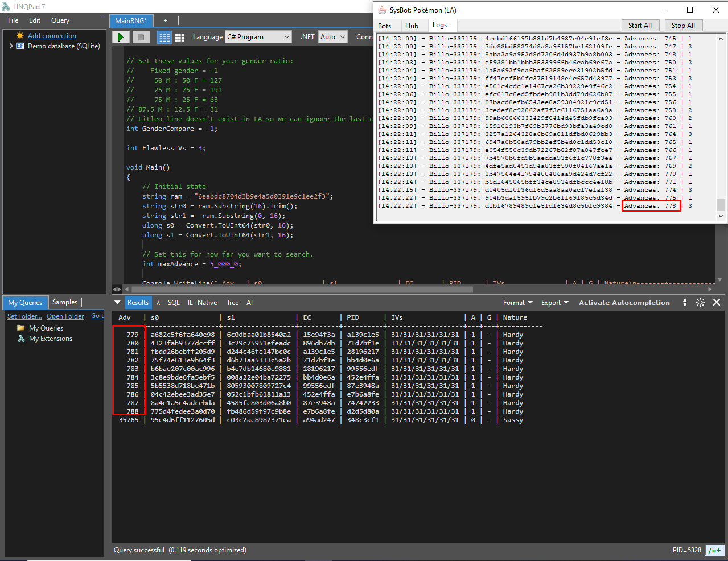The image size is (728, 561).
Task: Run the query with the green play button
Action: (x=121, y=37)
